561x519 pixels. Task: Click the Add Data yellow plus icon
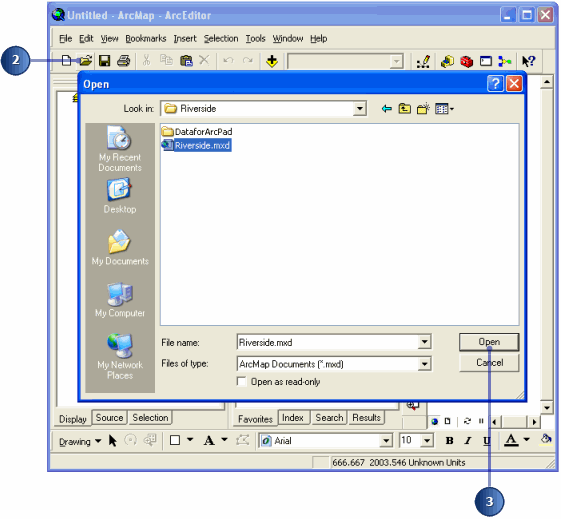pos(272,61)
